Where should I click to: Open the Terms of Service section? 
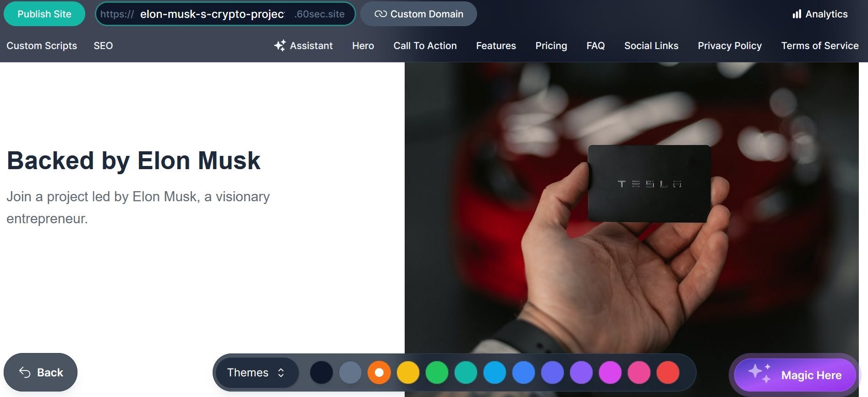(x=820, y=45)
